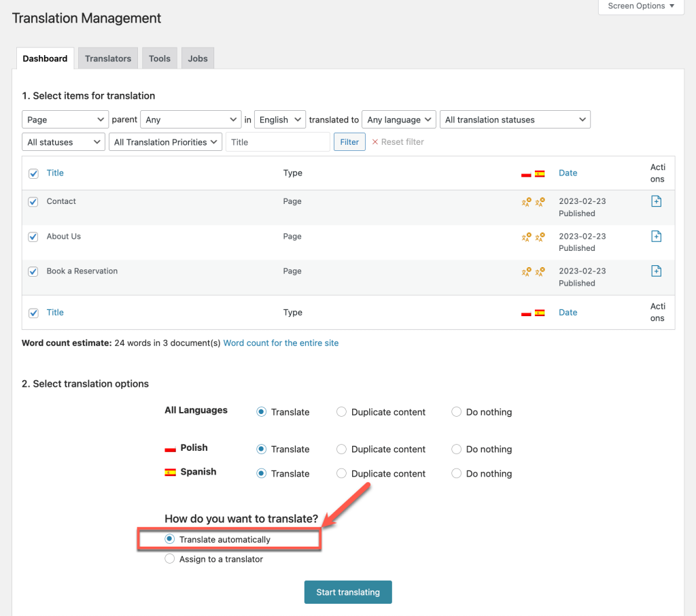Click the Spanish flag in the table header
The width and height of the screenshot is (696, 616).
pyautogui.click(x=540, y=173)
